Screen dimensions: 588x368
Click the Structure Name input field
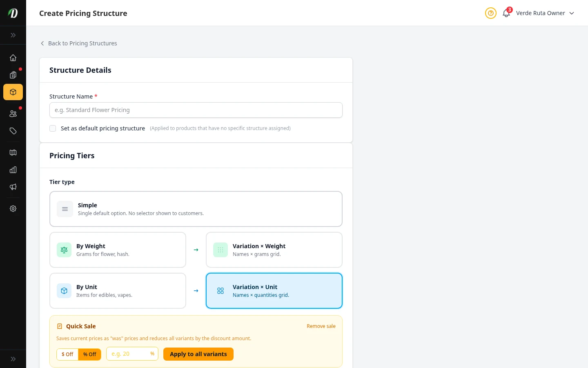(x=196, y=110)
